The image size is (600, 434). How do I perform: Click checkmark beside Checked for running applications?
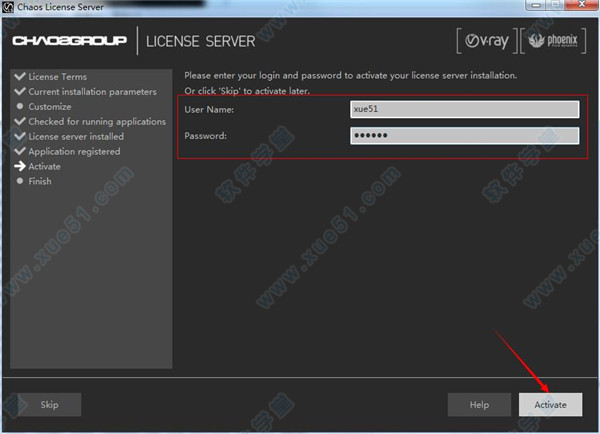pos(20,121)
